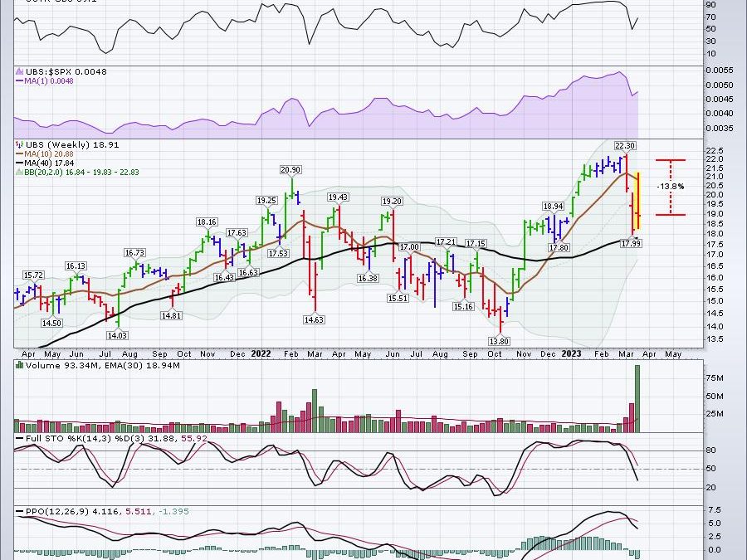Click the 2023 year marker on time axis
The image size is (747, 560).
571,353
